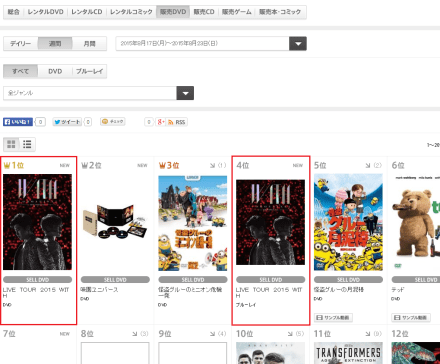Screen dimensions: 440x364
Task: Click the Twitter ツイート button
Action: (x=67, y=122)
